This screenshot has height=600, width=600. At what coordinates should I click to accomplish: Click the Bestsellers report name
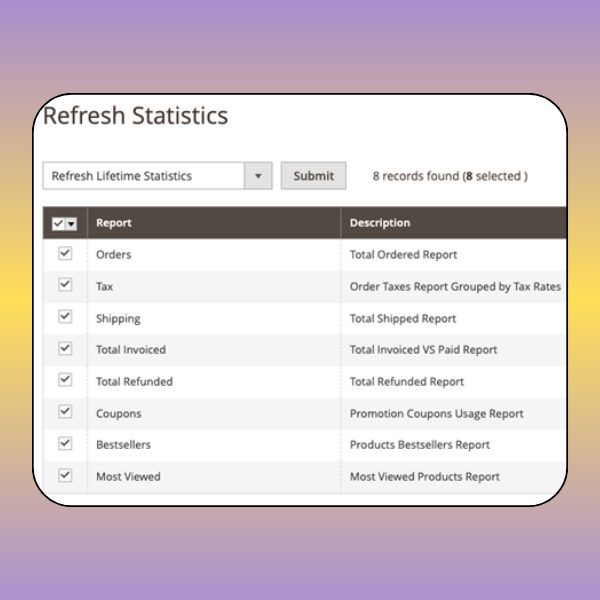pos(123,444)
